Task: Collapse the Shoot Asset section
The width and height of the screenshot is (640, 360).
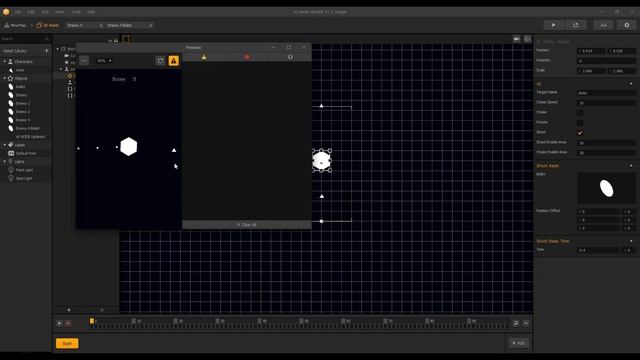Action: [x=631, y=166]
